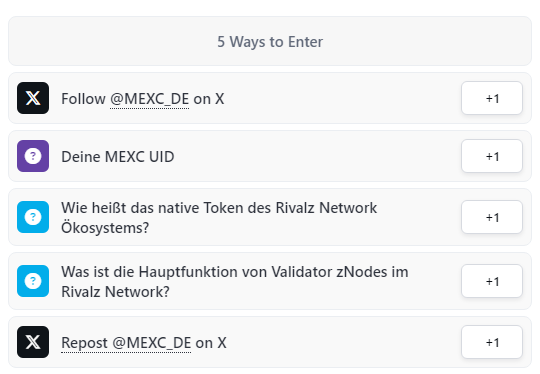Click +1 button for Repost @MEXC_DE entry
This screenshot has height=374, width=540.
[492, 342]
